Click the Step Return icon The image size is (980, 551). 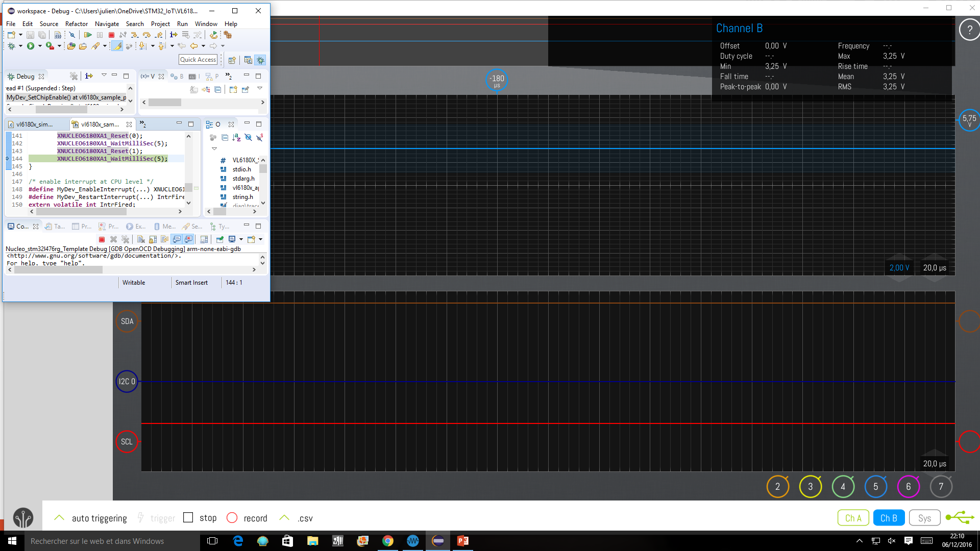(x=159, y=35)
